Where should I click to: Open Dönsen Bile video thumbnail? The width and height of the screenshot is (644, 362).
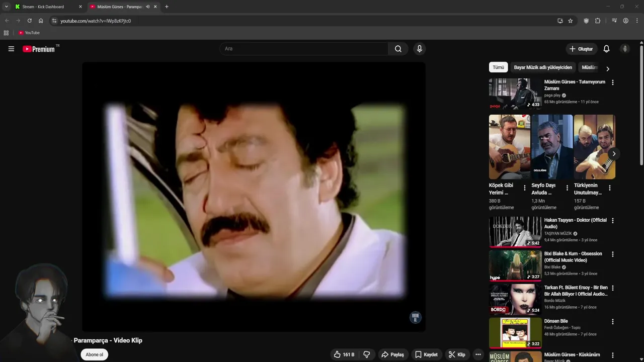[x=515, y=332]
